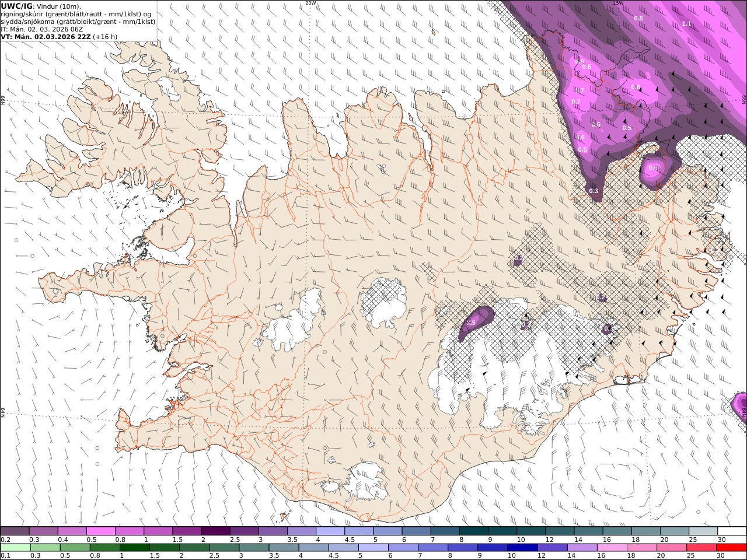747x560 pixels.
Task: Pick lower legend swatch between 0.5 and 0.8
Action: (x=75, y=547)
